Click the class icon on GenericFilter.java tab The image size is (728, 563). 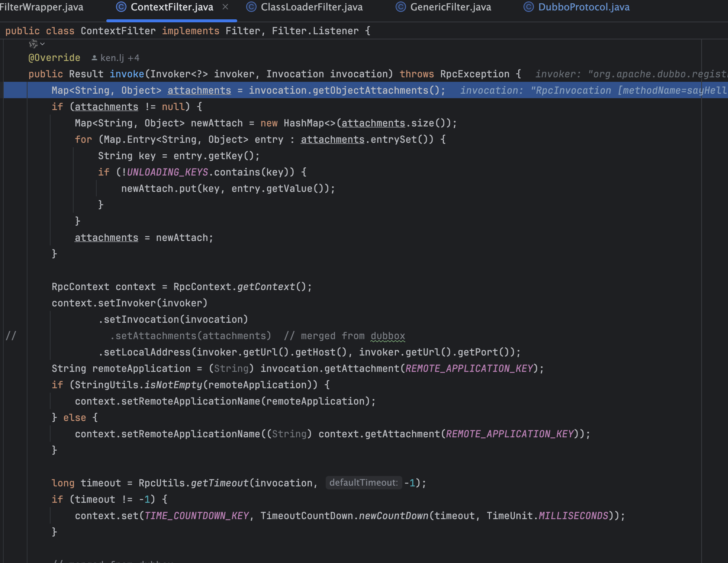[x=401, y=7]
